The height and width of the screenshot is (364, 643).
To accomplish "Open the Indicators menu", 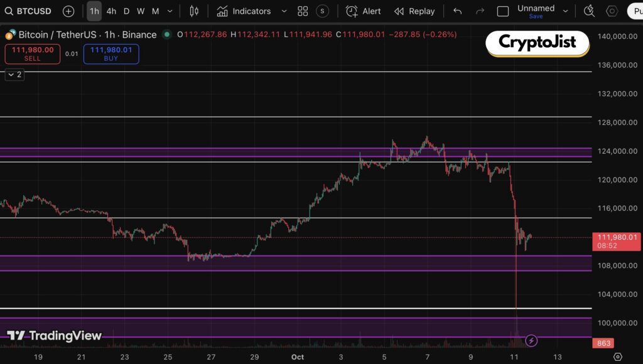I will click(x=244, y=11).
